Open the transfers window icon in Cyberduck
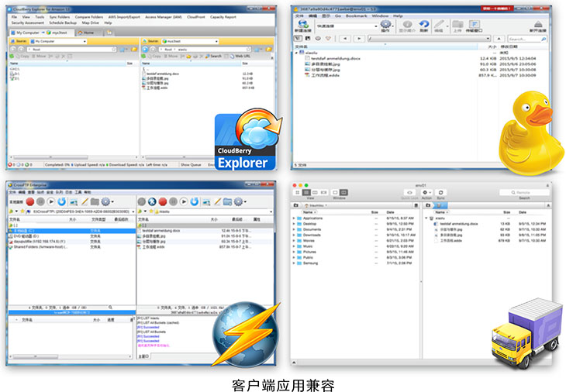The height and width of the screenshot is (392, 566). (474, 25)
